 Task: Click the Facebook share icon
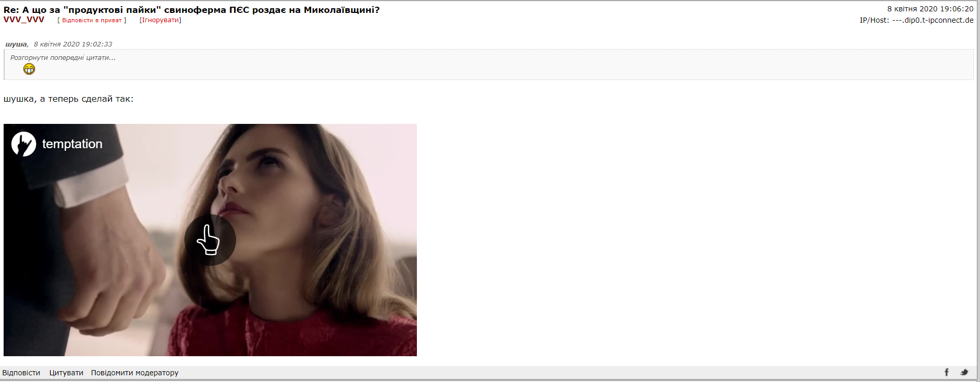click(x=946, y=372)
